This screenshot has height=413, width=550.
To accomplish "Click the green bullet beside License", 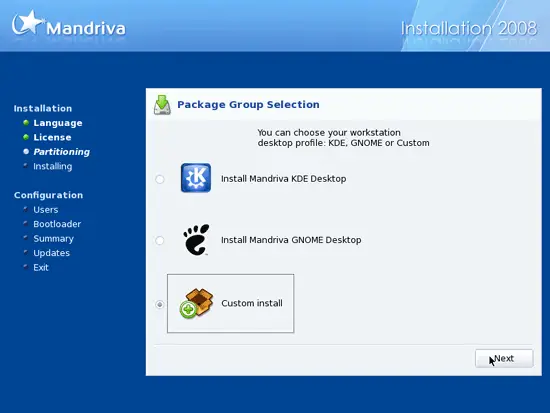I will coord(26,137).
